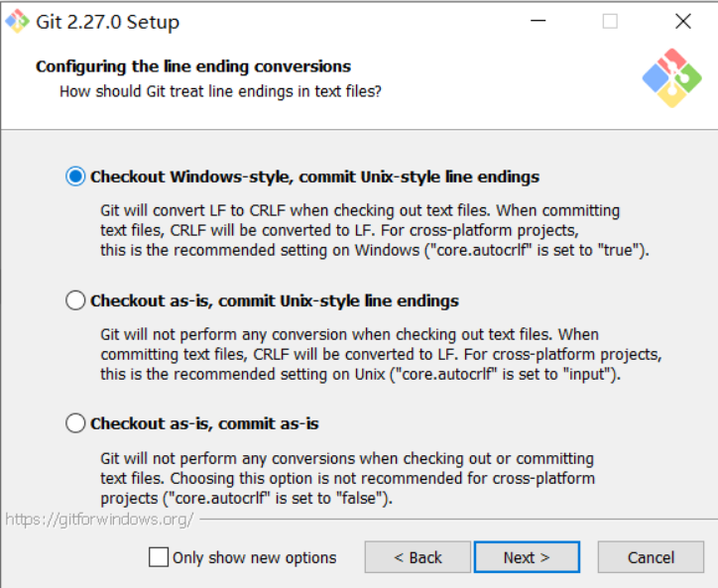Image resolution: width=718 pixels, height=588 pixels.
Task: Select Checkout Windows-style, commit Unix-style line endings
Action: coord(75,176)
